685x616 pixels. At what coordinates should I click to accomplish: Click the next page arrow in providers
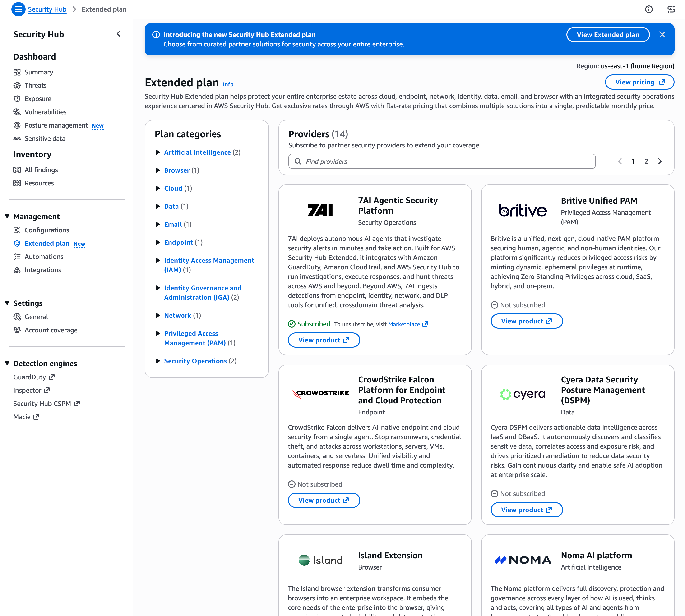coord(660,161)
